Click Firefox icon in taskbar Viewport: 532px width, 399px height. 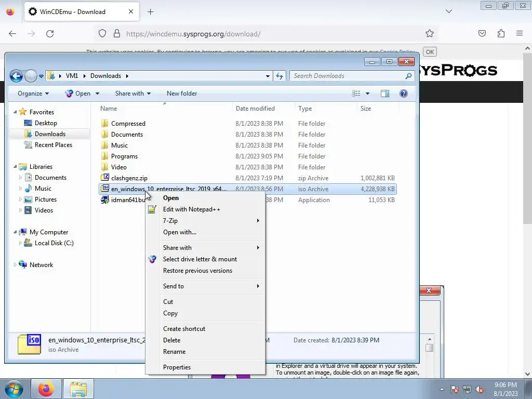[x=46, y=389]
